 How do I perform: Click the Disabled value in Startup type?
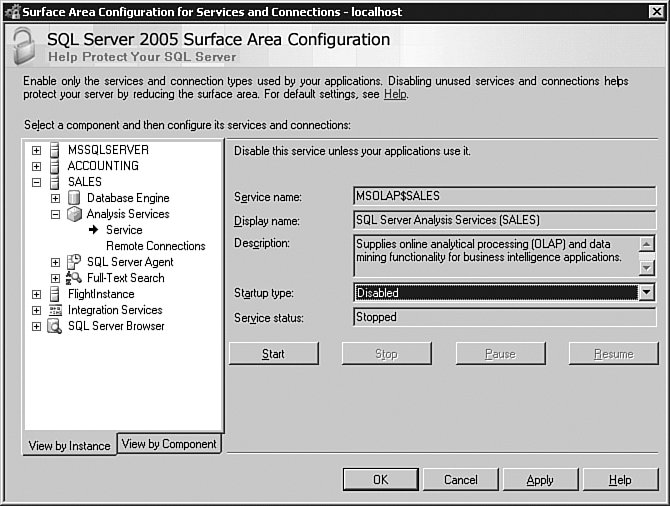coord(496,293)
